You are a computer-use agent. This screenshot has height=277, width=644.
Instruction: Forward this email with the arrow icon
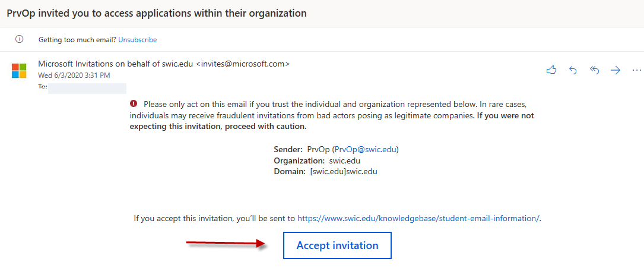tap(616, 70)
